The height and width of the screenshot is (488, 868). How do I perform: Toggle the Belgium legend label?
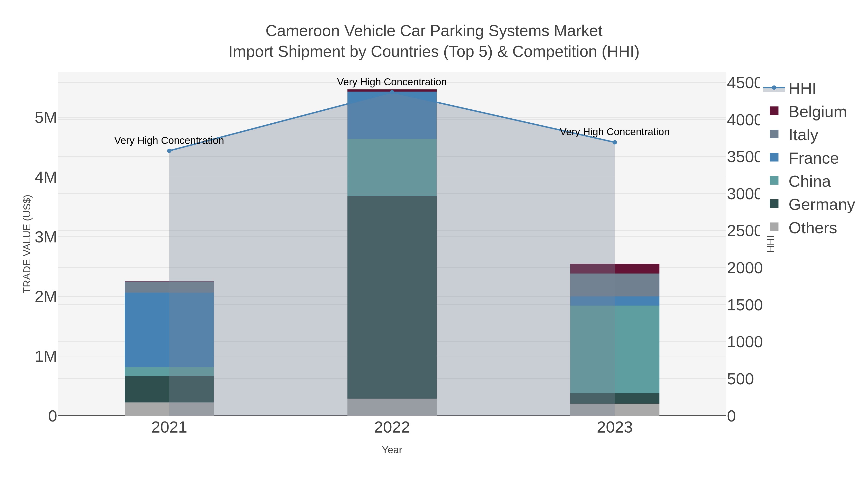(817, 112)
